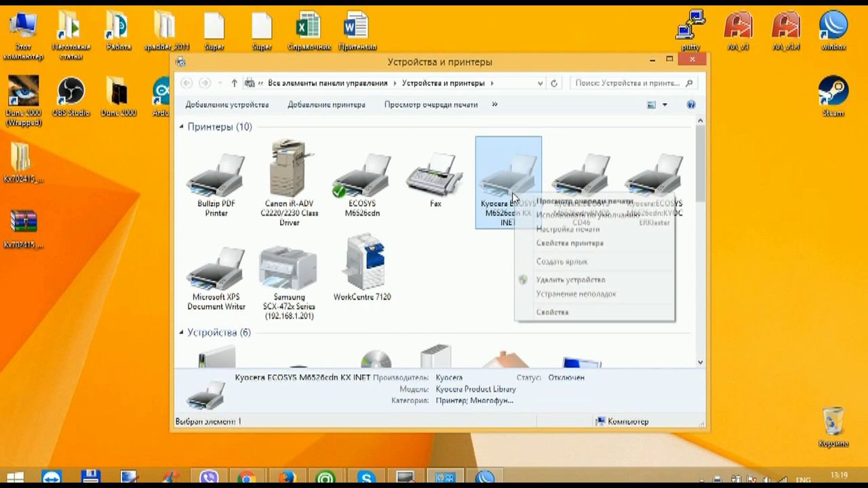The image size is (868, 488).
Task: Select the winbox desktop icon
Action: (x=833, y=31)
